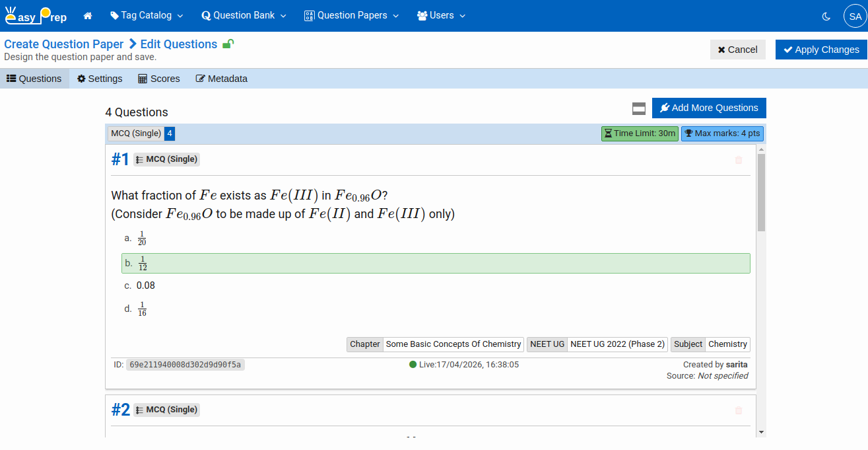This screenshot has width=868, height=450.
Task: Open the SA user avatar menu
Action: click(x=854, y=16)
